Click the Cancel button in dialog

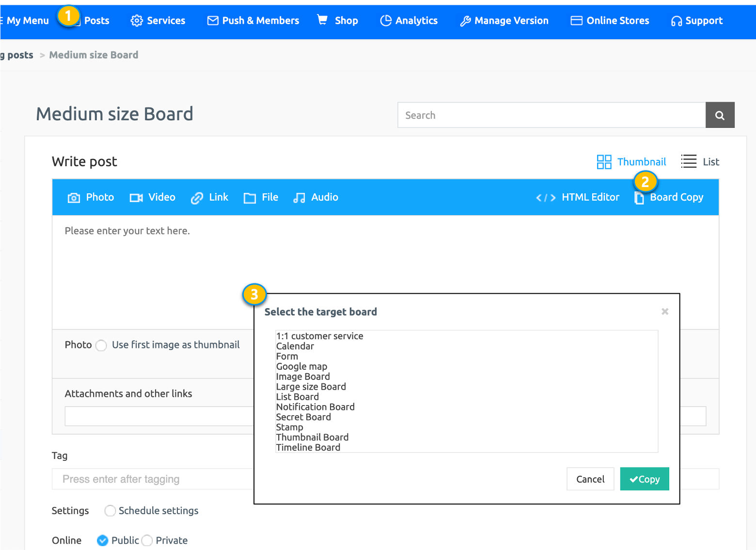pos(590,479)
